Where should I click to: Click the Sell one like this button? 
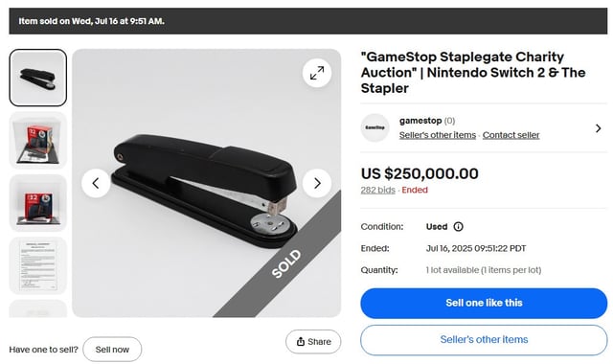[484, 303]
